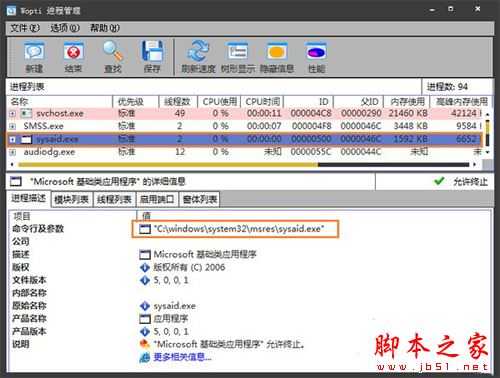Image resolution: width=500 pixels, height=378 pixels.
Task: Click the window icon beside the detail header
Action: tap(16, 182)
